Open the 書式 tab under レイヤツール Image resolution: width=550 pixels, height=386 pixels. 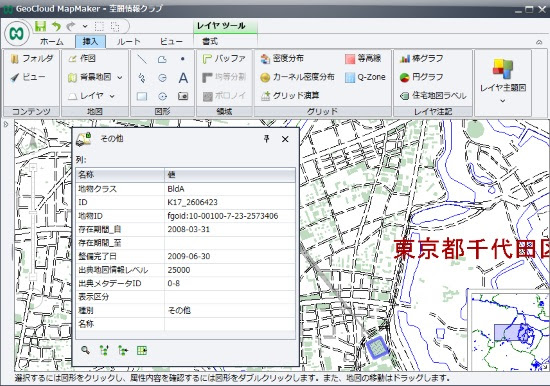(x=210, y=41)
